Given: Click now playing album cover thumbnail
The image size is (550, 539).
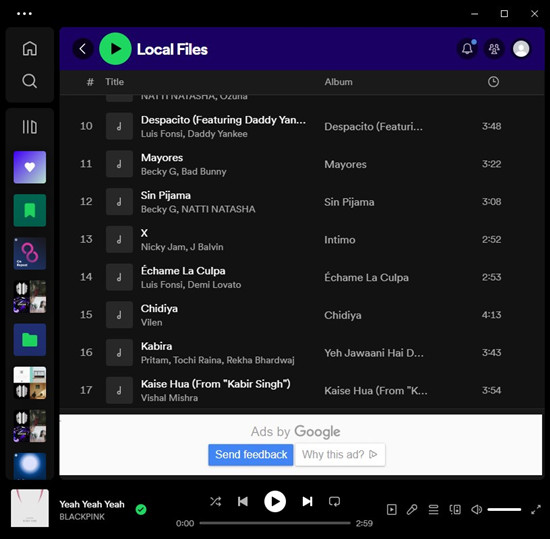Looking at the screenshot, I should (x=30, y=508).
